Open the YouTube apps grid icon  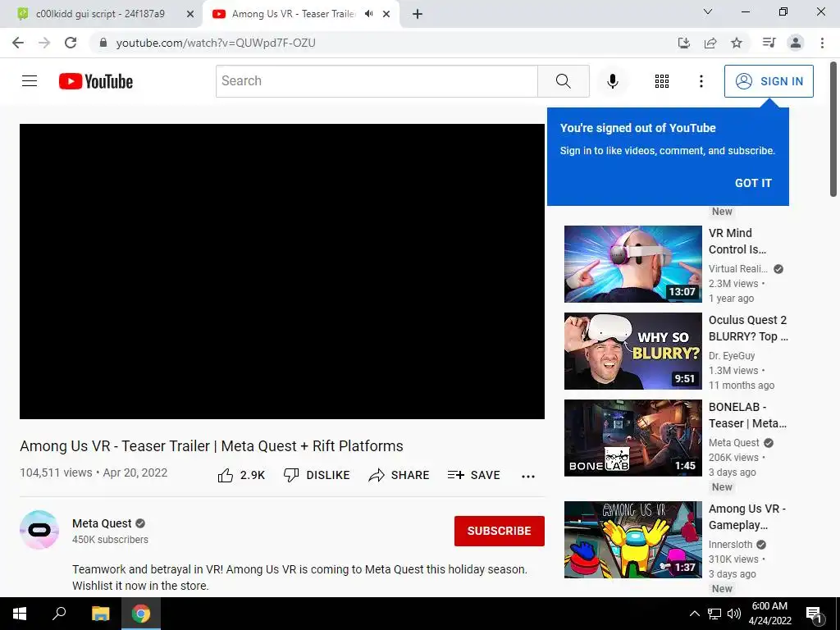[662, 81]
